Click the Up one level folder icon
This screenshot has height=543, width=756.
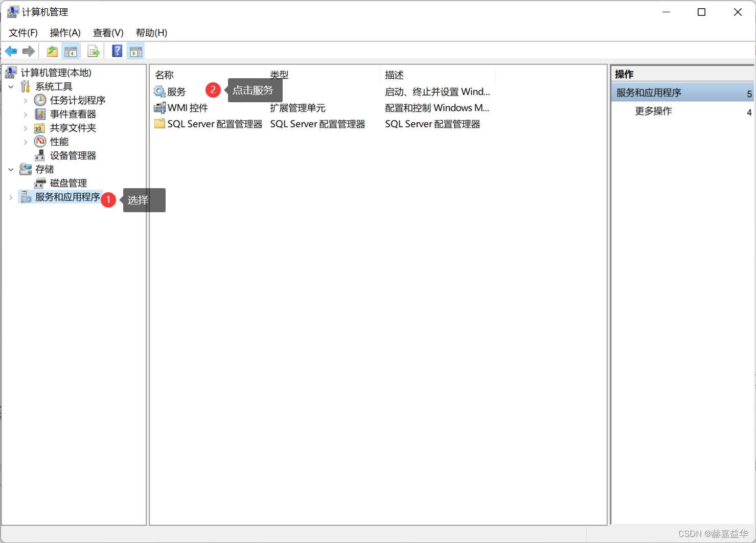52,51
